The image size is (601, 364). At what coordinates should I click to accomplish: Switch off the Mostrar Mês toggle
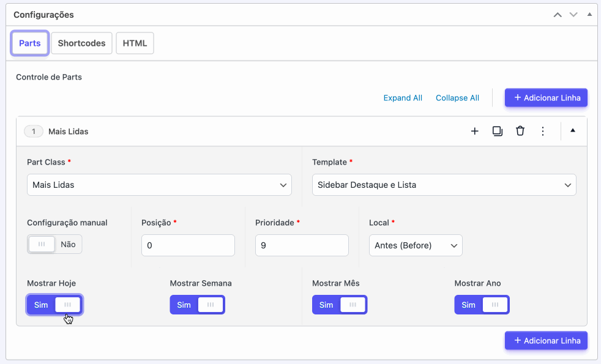pos(340,305)
